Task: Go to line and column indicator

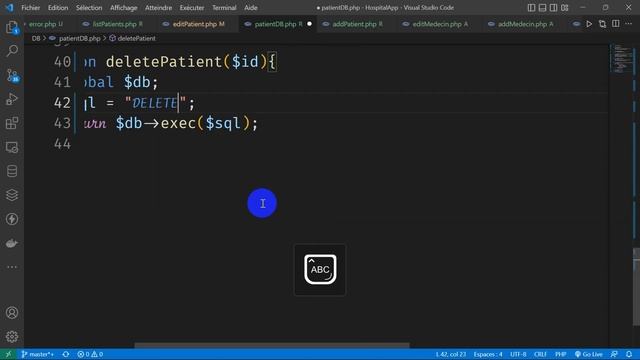Action: pyautogui.click(x=450, y=354)
